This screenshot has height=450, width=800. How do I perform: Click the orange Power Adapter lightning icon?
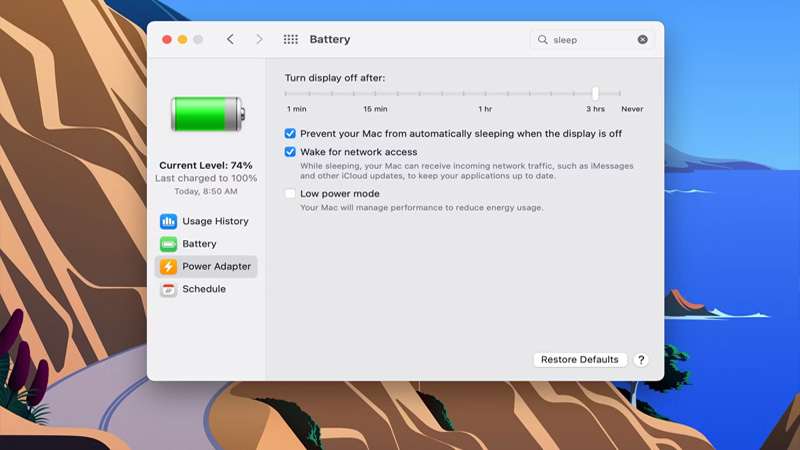click(168, 267)
